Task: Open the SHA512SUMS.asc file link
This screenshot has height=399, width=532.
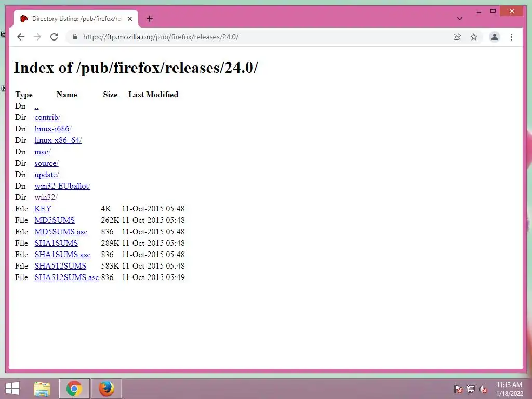Action: coord(66,277)
